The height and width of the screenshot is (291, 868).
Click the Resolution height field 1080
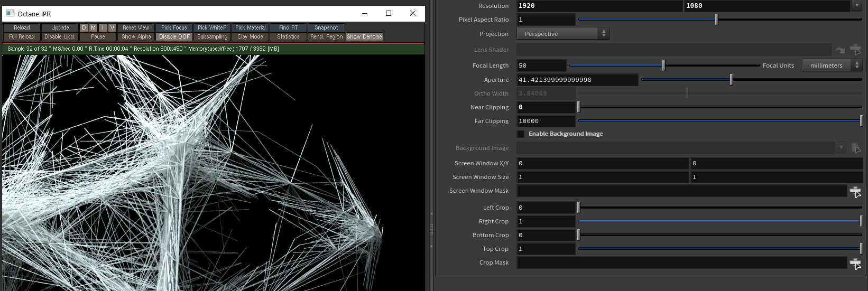click(767, 6)
